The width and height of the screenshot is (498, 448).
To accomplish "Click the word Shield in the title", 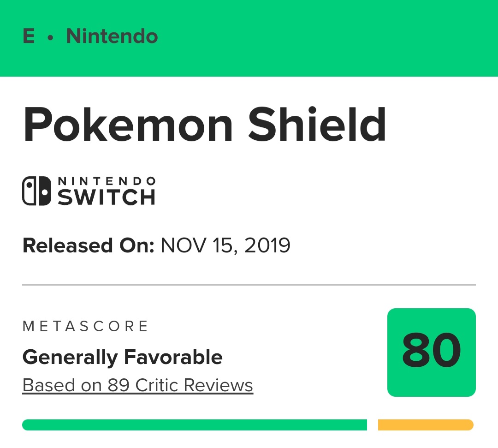I will coord(317,124).
